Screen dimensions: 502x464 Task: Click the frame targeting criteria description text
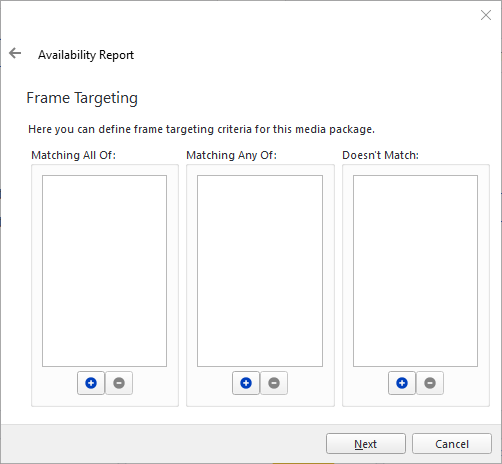coord(201,129)
